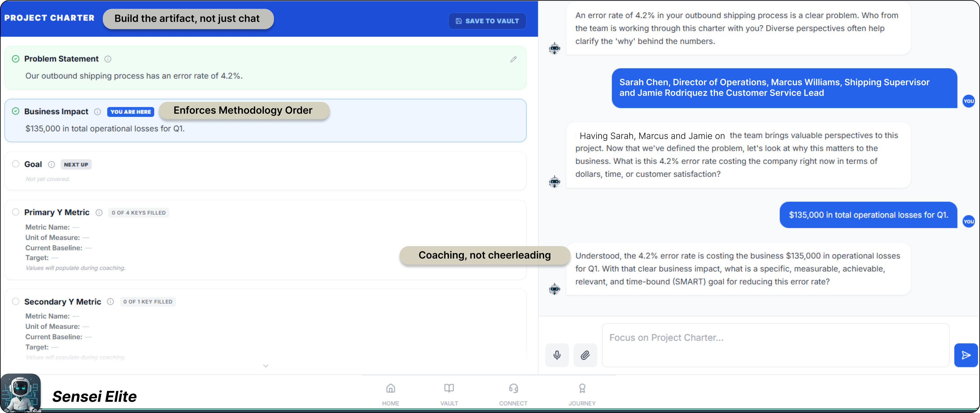Click the 0 OF 1 KEY FILLED badge

(147, 301)
